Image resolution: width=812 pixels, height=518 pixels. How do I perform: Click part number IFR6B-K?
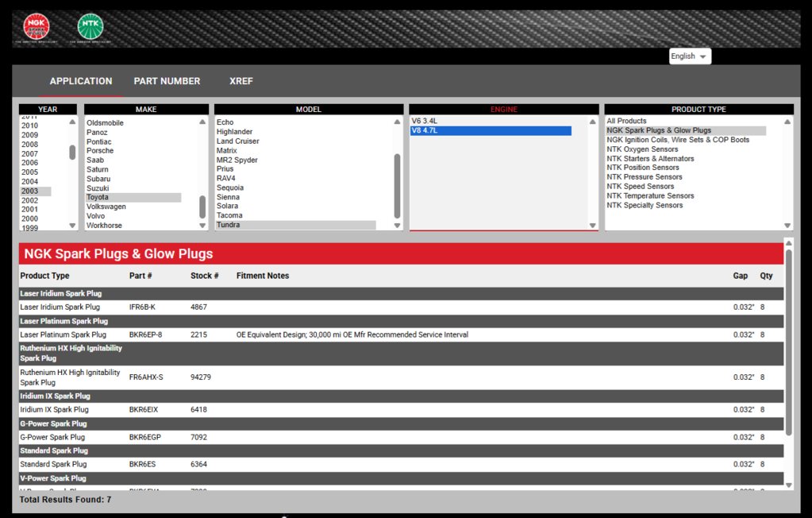[x=142, y=307]
